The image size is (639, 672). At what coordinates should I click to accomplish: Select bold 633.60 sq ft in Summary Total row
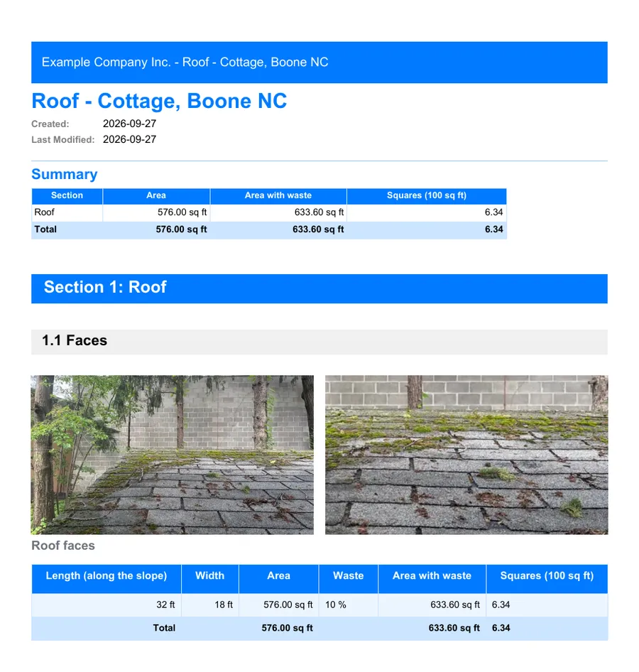coord(318,229)
